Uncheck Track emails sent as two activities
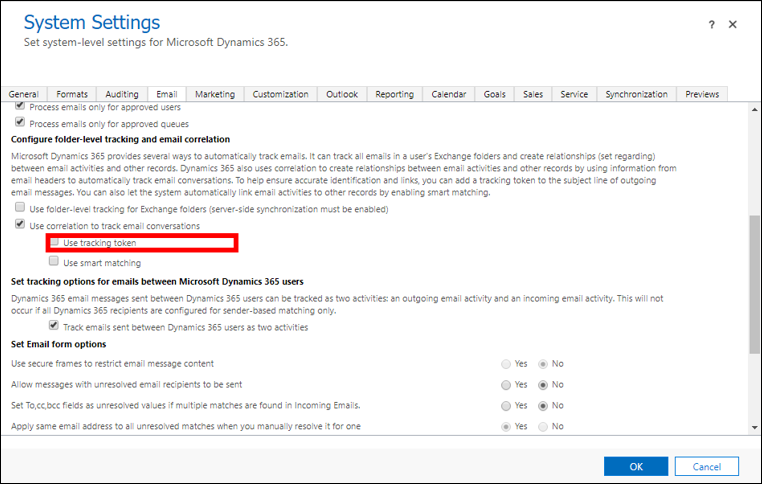This screenshot has width=762, height=484. coord(54,326)
